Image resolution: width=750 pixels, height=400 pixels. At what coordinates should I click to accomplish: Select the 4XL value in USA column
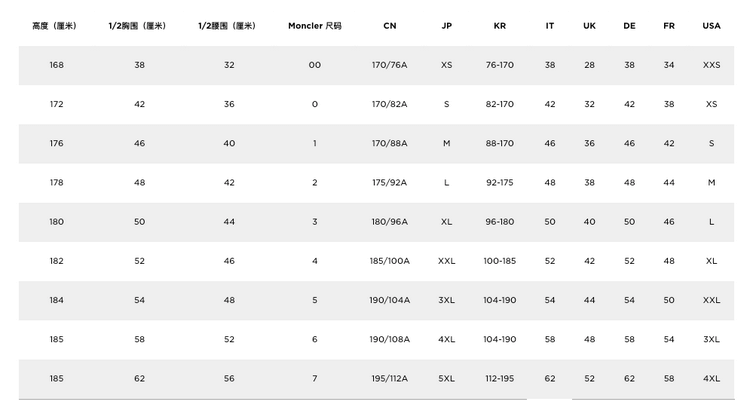click(x=711, y=378)
